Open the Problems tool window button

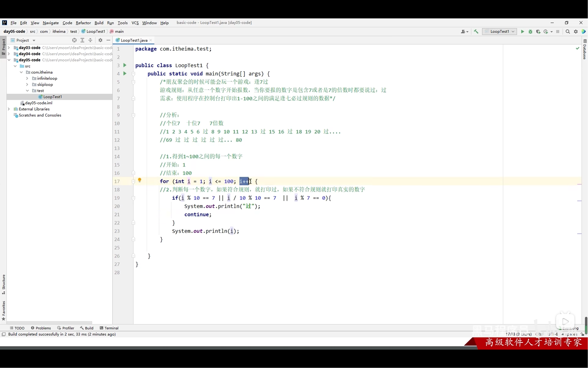tap(41, 328)
